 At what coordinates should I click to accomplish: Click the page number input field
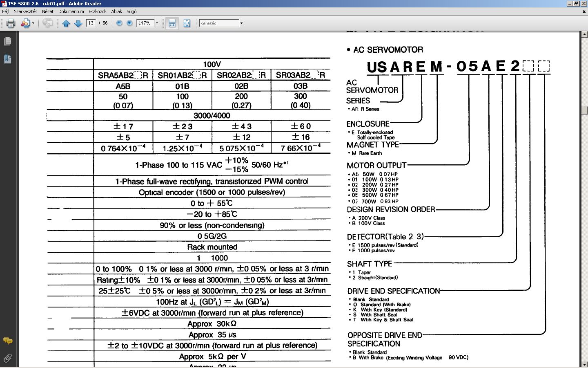point(91,23)
